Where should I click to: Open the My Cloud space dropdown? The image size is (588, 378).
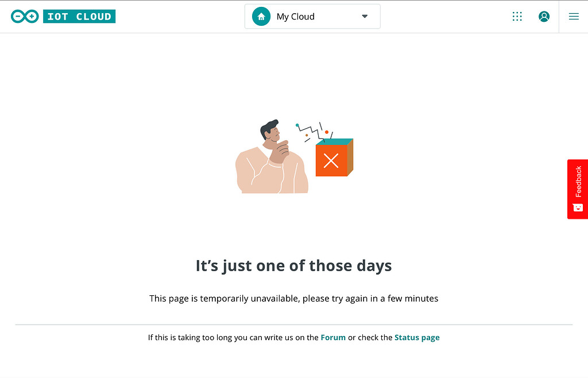point(312,17)
